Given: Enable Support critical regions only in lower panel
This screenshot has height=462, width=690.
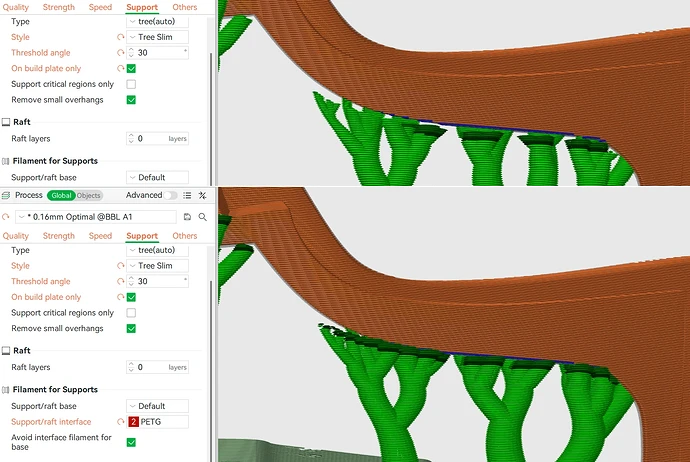Looking at the screenshot, I should click(131, 313).
